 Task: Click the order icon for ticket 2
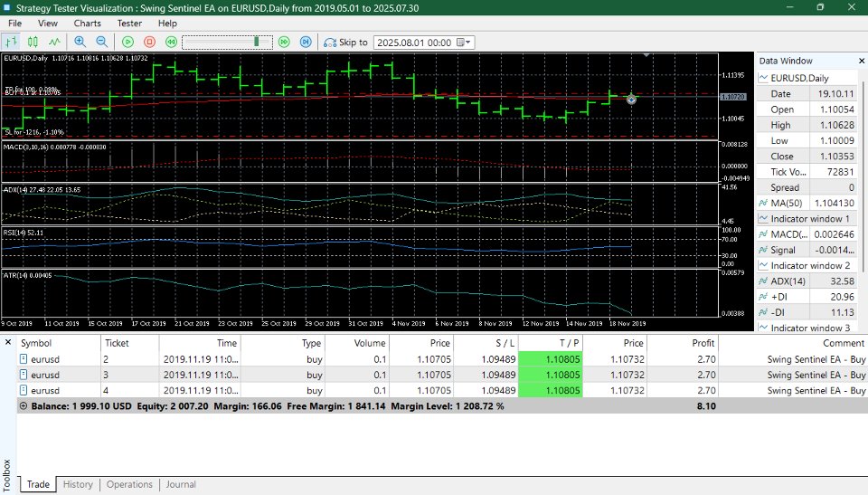click(x=24, y=359)
